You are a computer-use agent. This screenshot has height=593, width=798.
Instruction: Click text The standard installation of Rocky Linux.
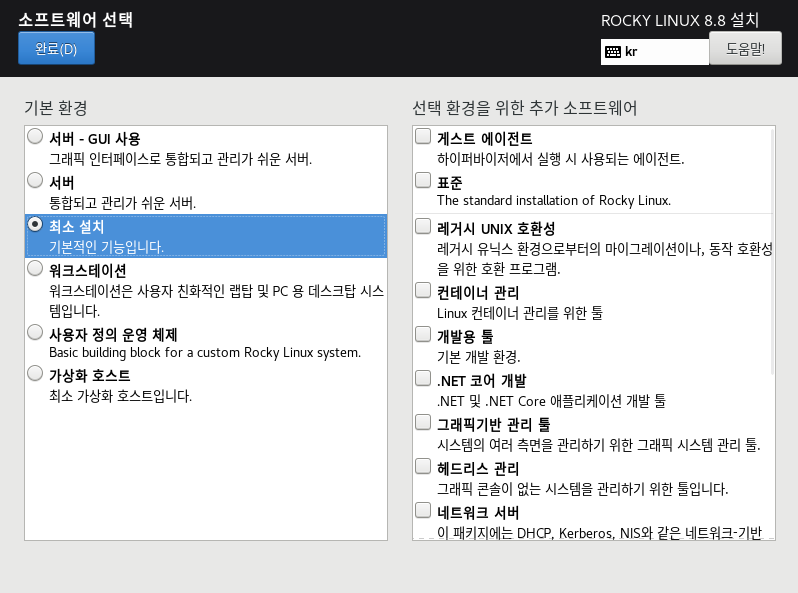[554, 201]
